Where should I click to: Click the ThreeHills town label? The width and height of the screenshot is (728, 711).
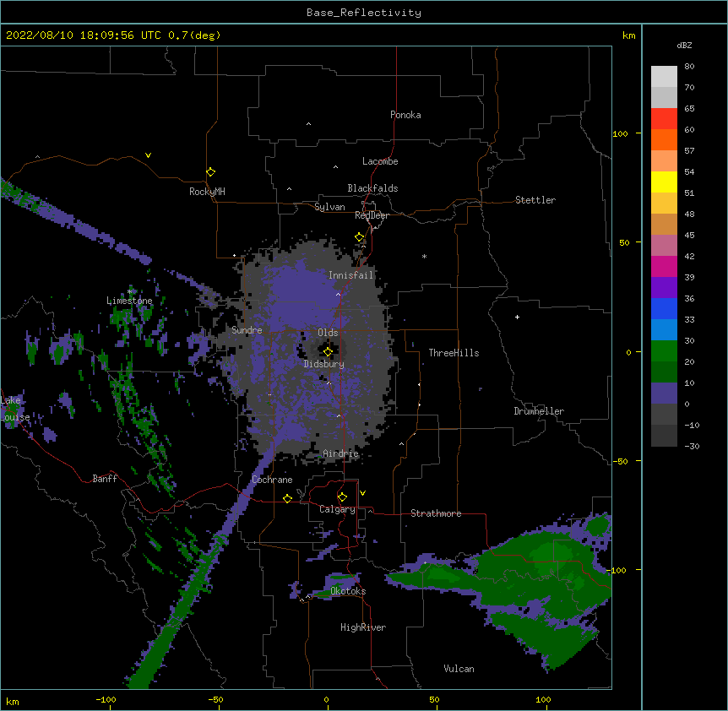(x=454, y=353)
